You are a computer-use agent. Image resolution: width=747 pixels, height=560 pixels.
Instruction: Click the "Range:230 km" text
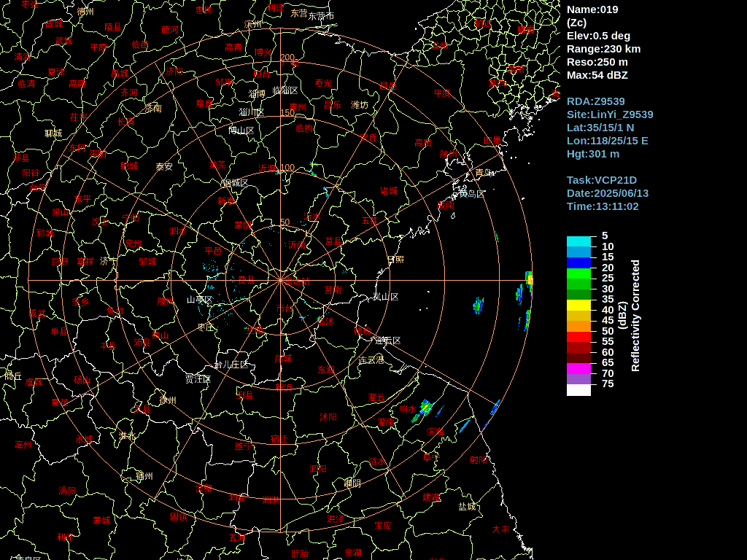pos(603,49)
